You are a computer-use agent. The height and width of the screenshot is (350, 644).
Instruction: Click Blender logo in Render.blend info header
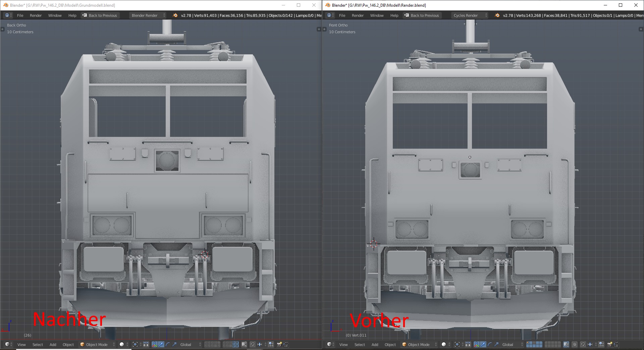497,15
